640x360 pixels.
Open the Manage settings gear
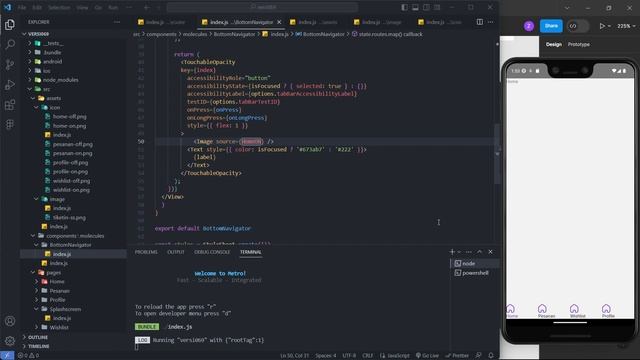tap(10, 340)
